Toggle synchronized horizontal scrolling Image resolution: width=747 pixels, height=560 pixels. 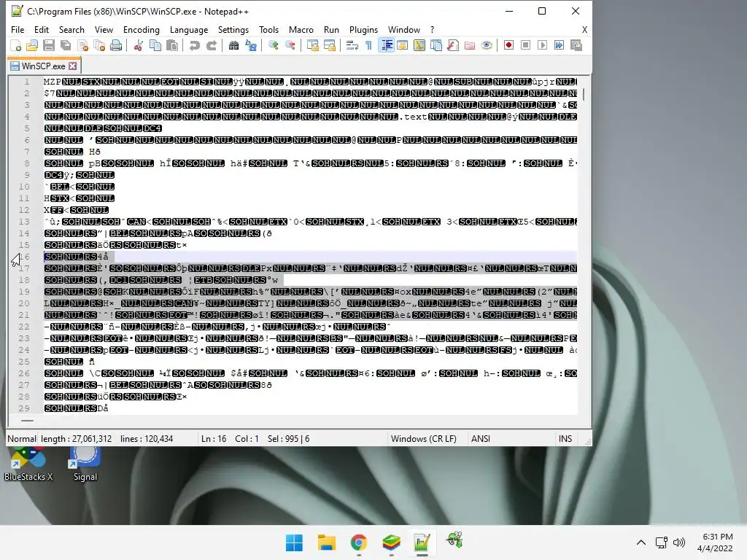(x=329, y=46)
